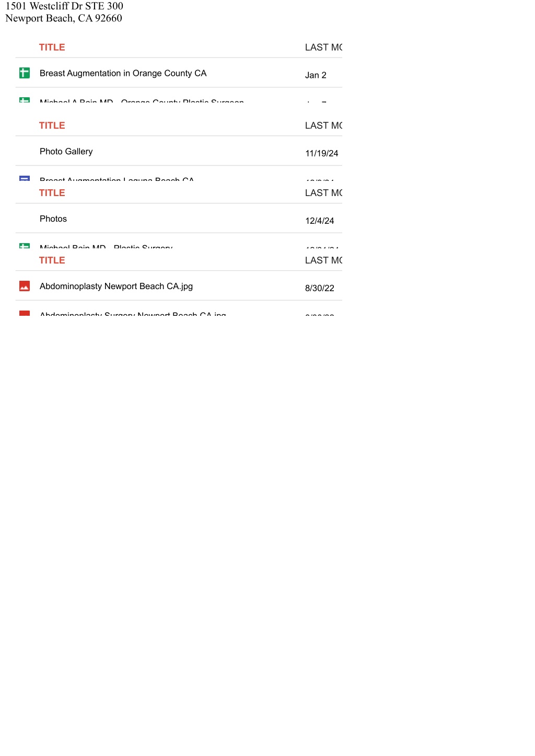Open the Photo Gallery folder entry
The image size is (535, 756).
pyautogui.click(x=66, y=151)
